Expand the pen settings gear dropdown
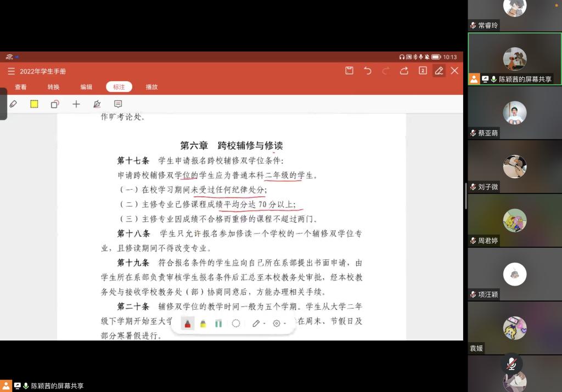The width and height of the screenshot is (562, 392). tap(285, 323)
